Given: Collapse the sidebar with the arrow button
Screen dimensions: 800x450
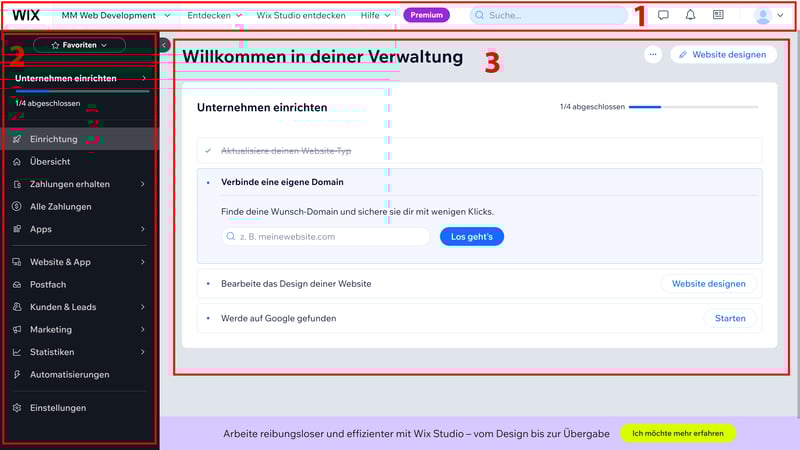Looking at the screenshot, I should click(164, 45).
